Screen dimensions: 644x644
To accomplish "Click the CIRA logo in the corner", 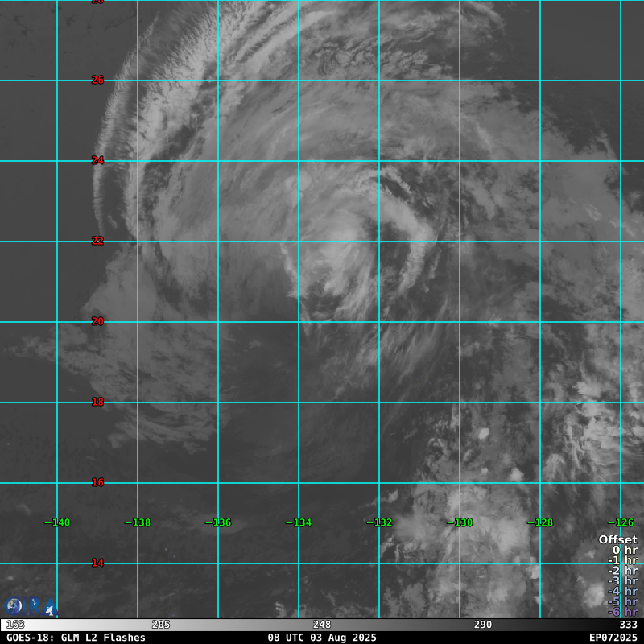I will [31, 606].
